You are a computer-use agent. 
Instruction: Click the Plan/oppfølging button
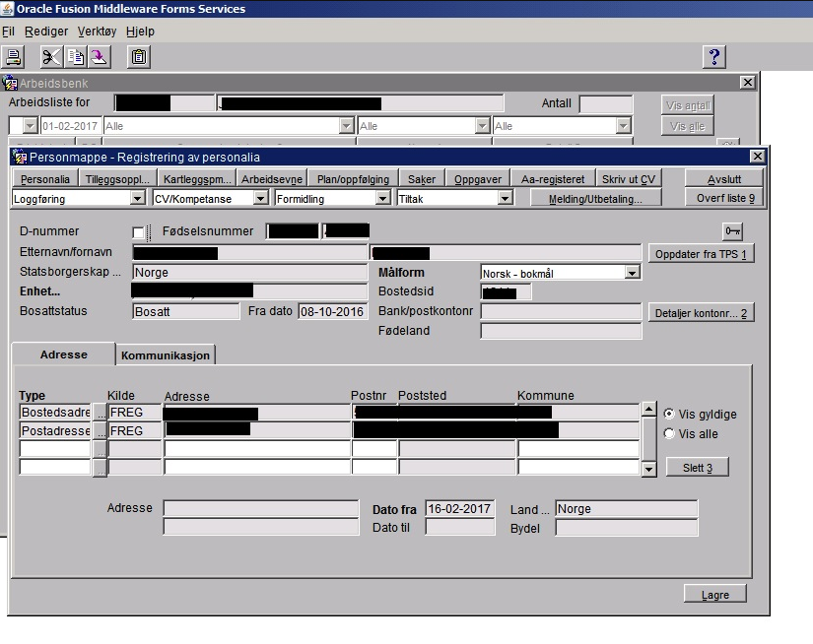pos(353,179)
